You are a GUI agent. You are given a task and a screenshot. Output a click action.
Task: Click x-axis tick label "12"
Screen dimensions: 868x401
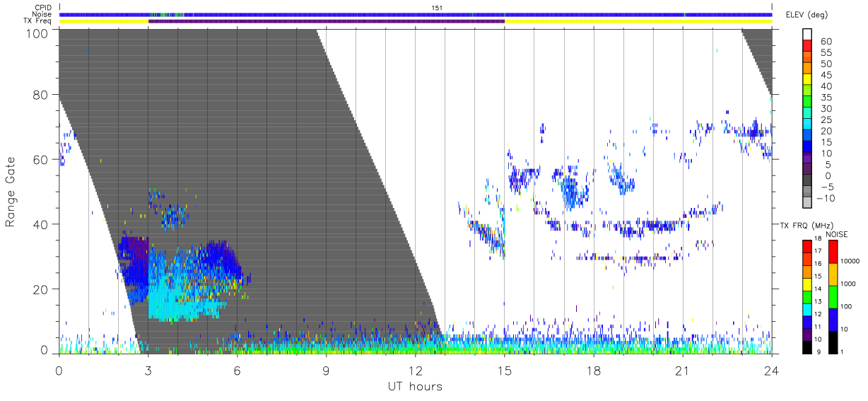click(x=415, y=370)
